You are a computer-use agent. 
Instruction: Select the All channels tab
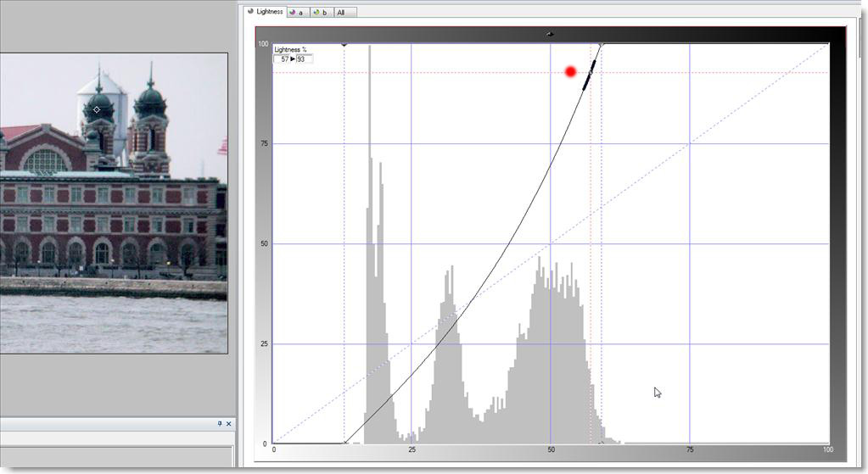tap(345, 12)
